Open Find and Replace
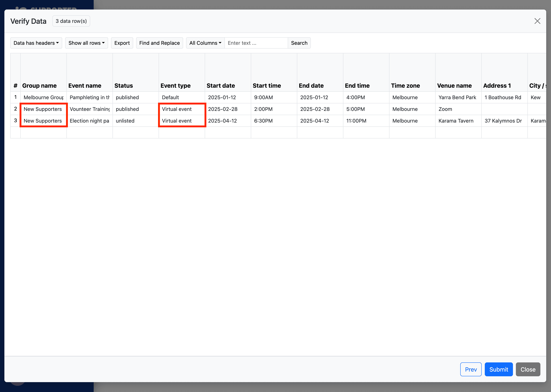Screen dimensions: 551x392 [x=159, y=43]
